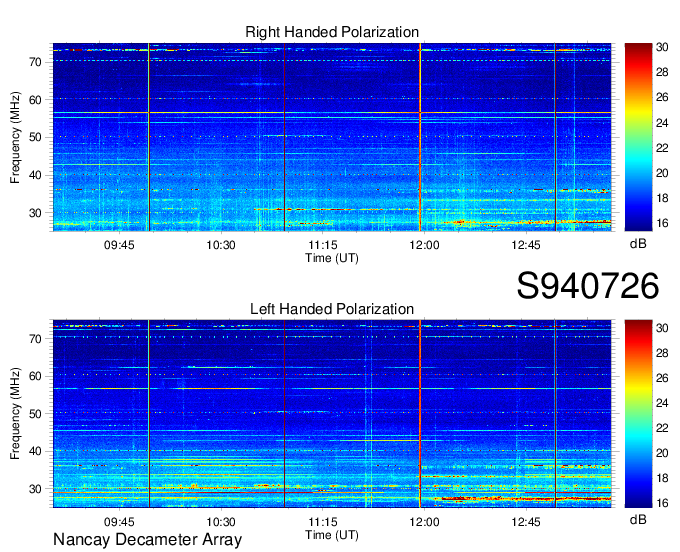Image resolution: width=680 pixels, height=552 pixels.
Task: Click the 09:45 tick label under left-handed plot
Action: 119,522
